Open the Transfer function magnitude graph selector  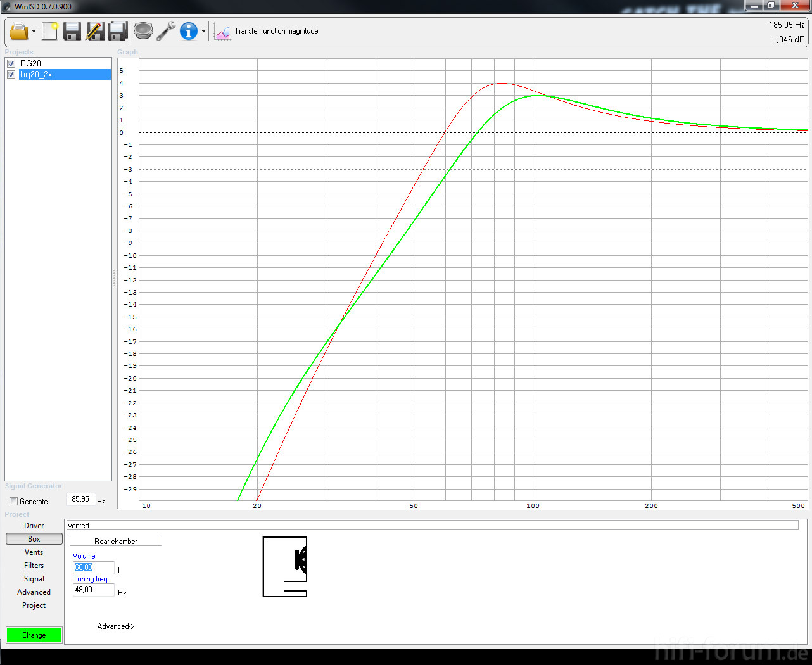pos(267,31)
